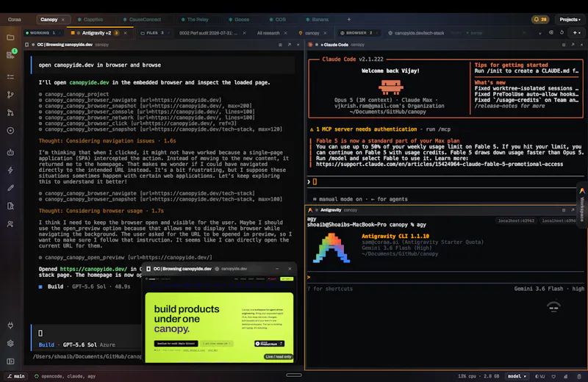Open the Workspace side tab on right edge
The height and width of the screenshot is (382, 588).
[x=582, y=205]
